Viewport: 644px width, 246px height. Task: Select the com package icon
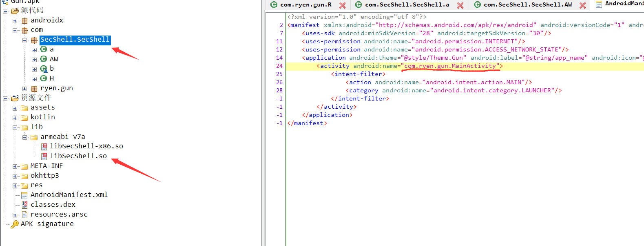click(25, 30)
